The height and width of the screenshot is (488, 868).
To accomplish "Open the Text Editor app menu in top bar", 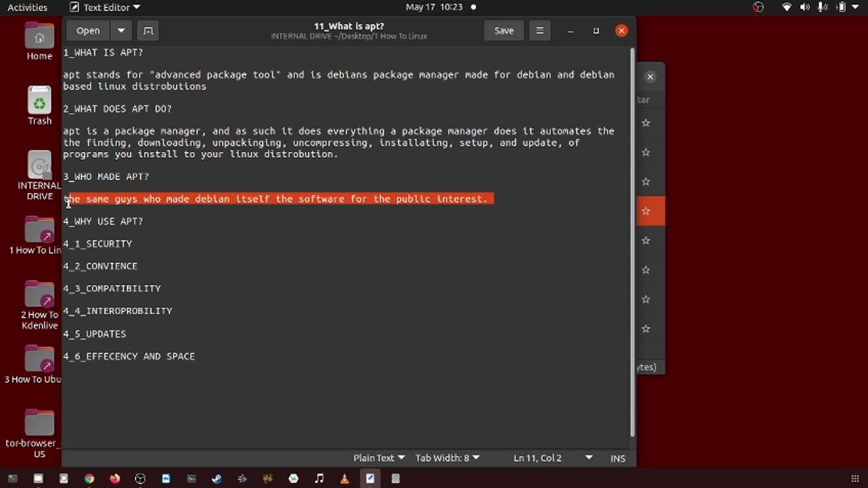I will coord(105,7).
